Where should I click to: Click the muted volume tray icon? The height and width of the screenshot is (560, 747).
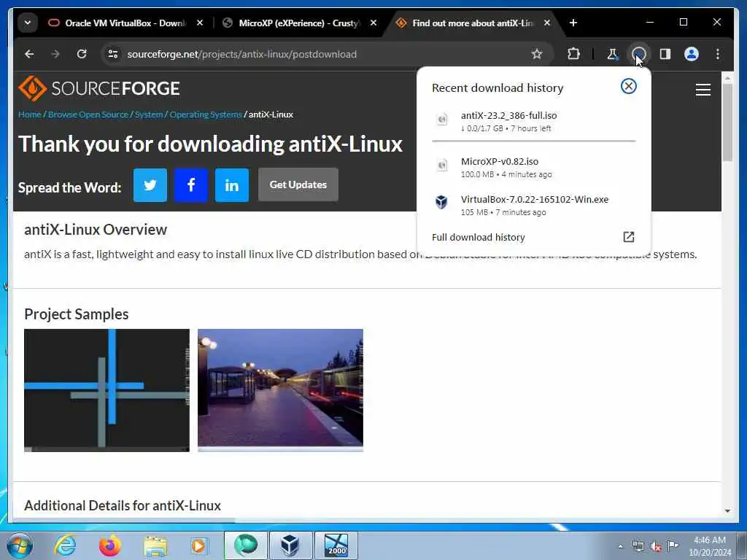click(x=656, y=547)
